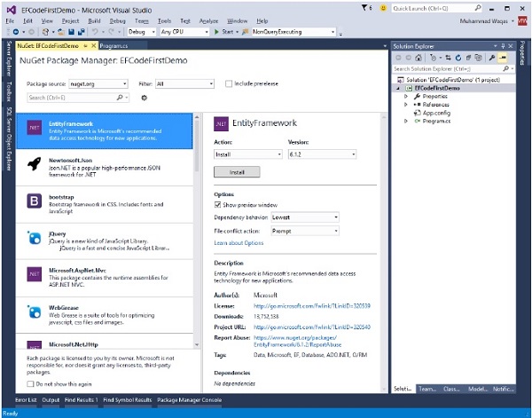The image size is (532, 418).
Task: Open the File menu
Action: (10, 21)
